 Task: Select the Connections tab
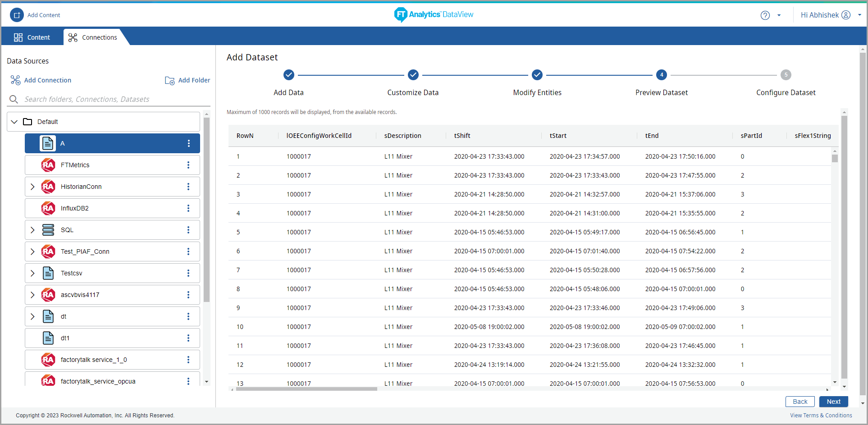click(x=93, y=37)
